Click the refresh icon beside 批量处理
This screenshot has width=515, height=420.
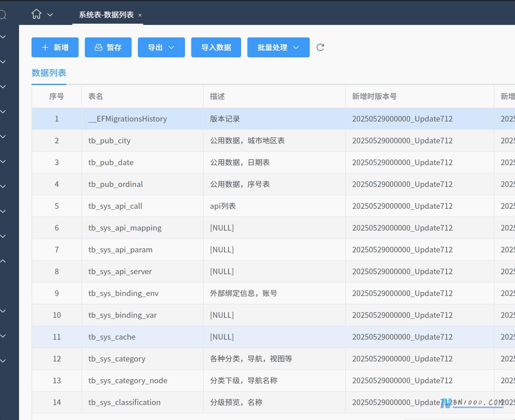[x=320, y=47]
